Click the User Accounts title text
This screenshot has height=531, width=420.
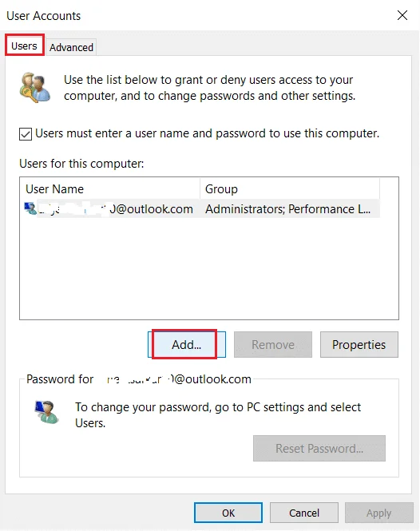coord(43,16)
